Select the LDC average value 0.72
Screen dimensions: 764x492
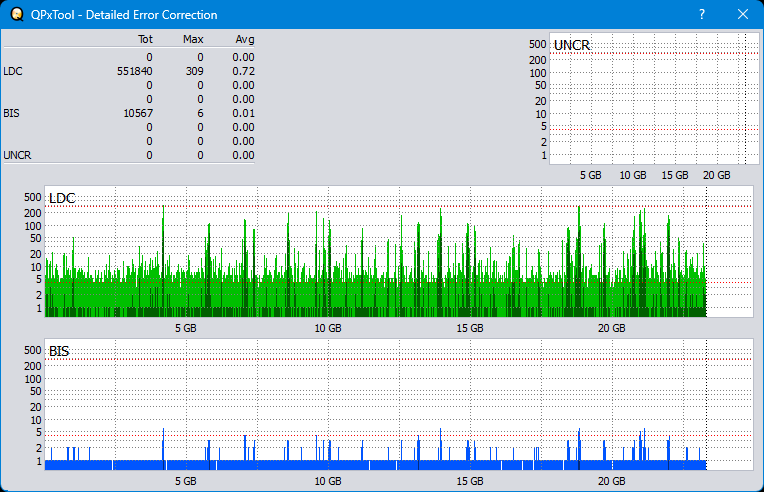(243, 71)
